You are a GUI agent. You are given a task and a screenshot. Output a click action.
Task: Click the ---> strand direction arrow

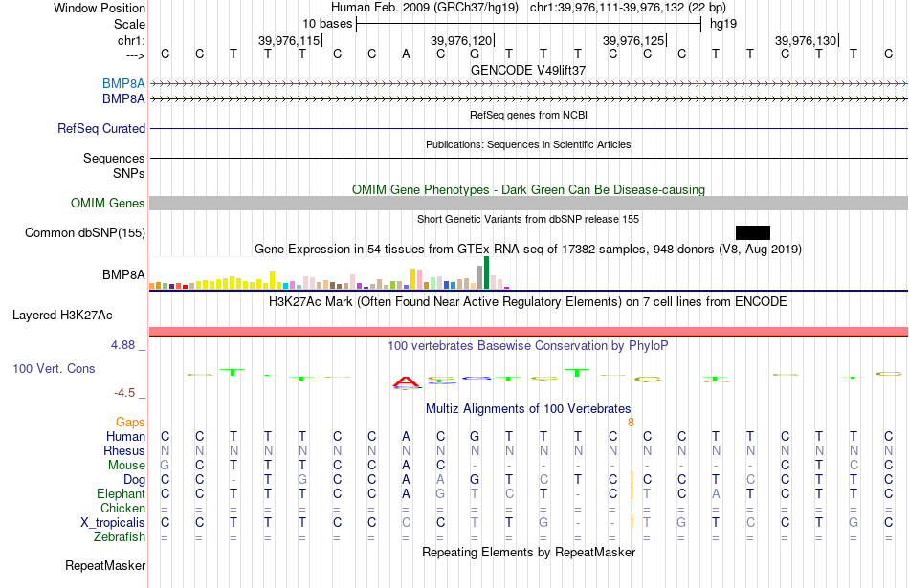[x=135, y=55]
